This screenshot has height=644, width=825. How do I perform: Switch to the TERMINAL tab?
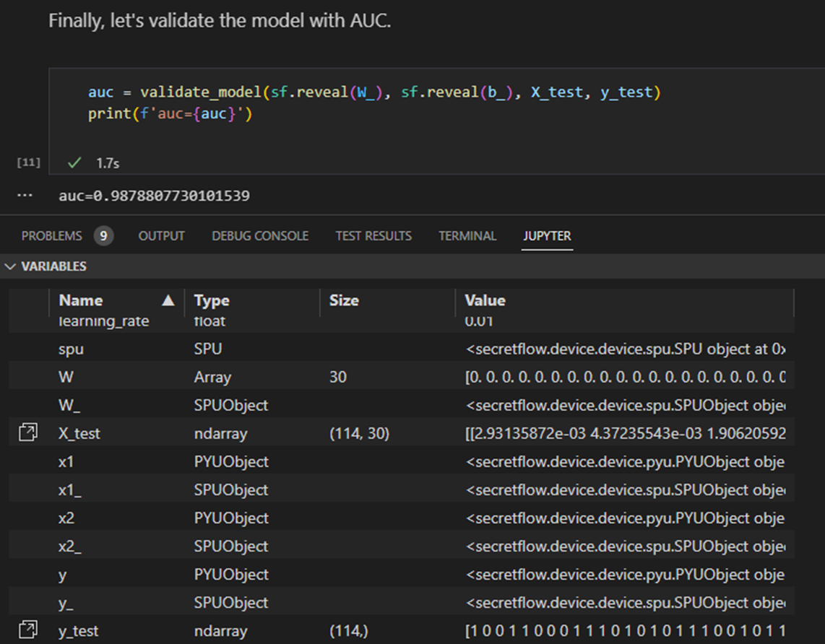click(x=467, y=235)
